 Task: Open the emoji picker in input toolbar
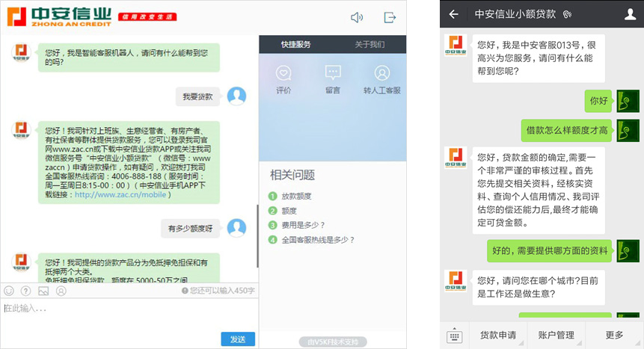tap(9, 290)
